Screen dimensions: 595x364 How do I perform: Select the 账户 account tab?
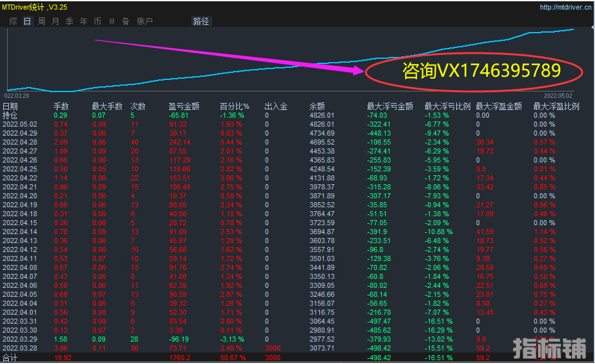pyautogui.click(x=145, y=21)
